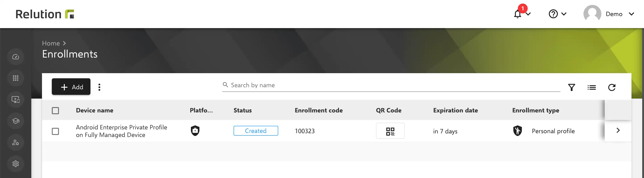Click the Personal profile shield icon
This screenshot has height=178, width=644.
tap(518, 130)
